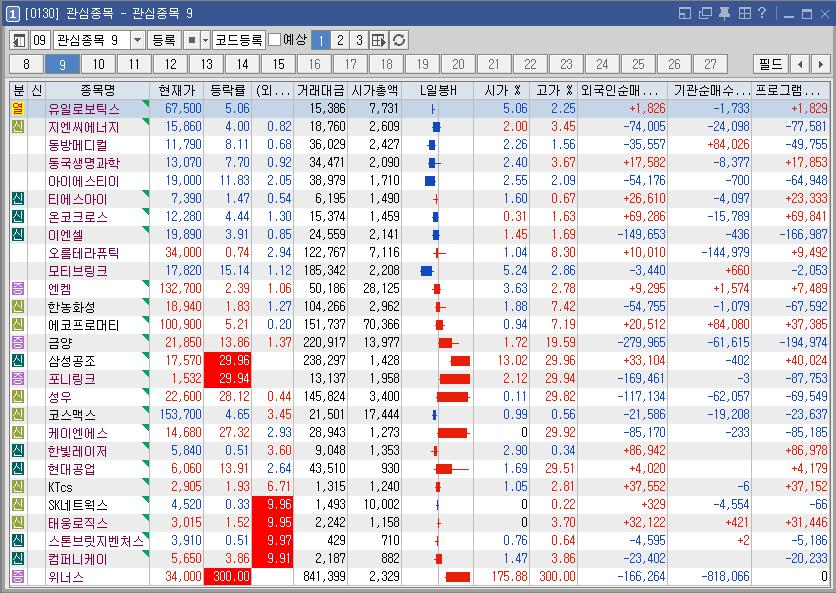Click the 신 badge on 지엔씨에너지 row
This screenshot has height=593, width=836.
coord(18,127)
